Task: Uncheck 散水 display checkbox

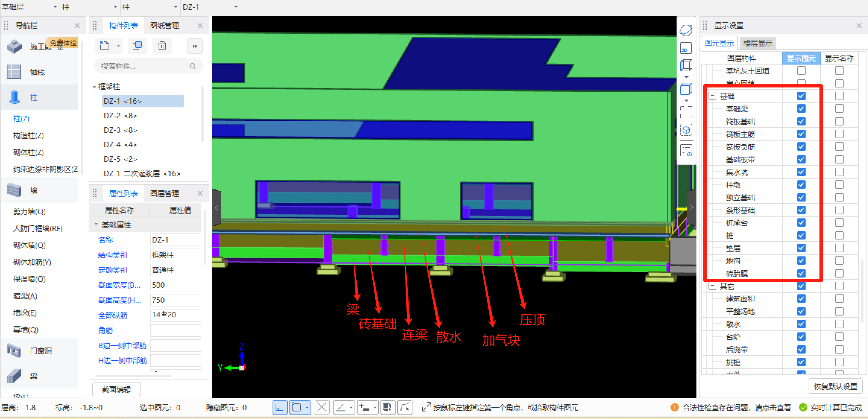Action: coord(801,324)
